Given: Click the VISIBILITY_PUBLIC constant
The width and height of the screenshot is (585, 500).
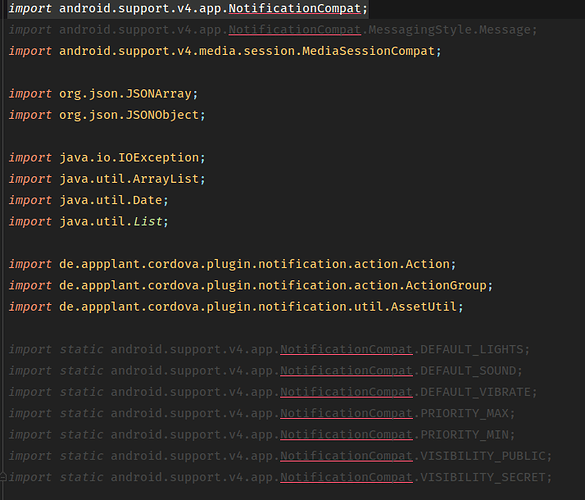Looking at the screenshot, I should click(x=483, y=456).
